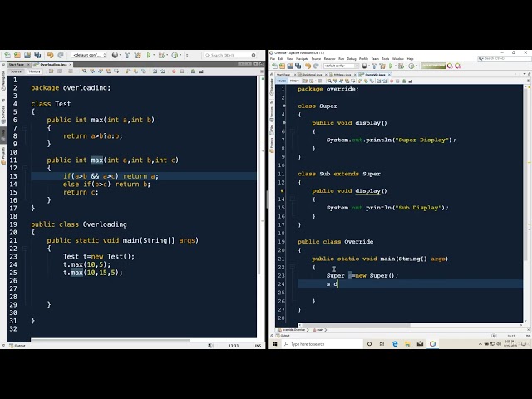Toggle breakpoint red circle in Override editor toolbar

pos(392,81)
